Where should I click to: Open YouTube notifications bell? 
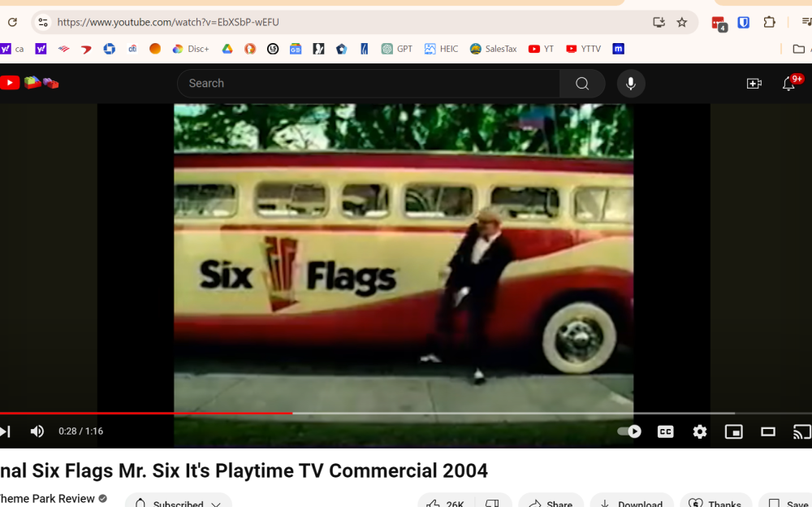click(788, 84)
